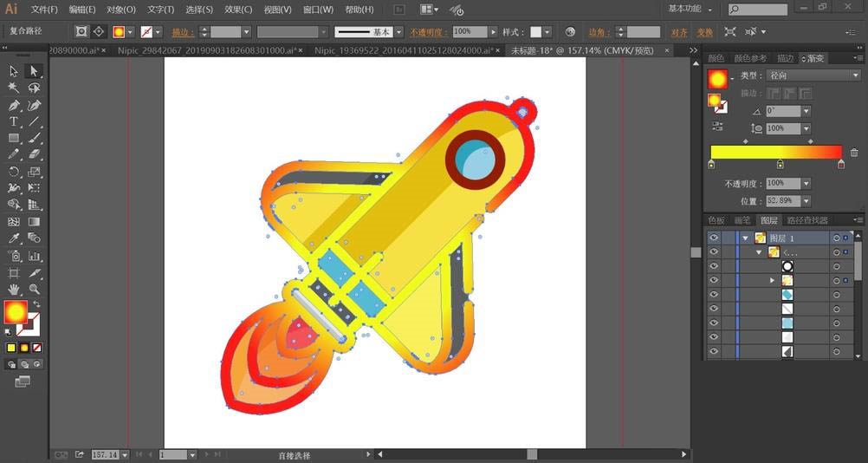Select the Pen tool
The height and width of the screenshot is (463, 868).
tap(14, 105)
